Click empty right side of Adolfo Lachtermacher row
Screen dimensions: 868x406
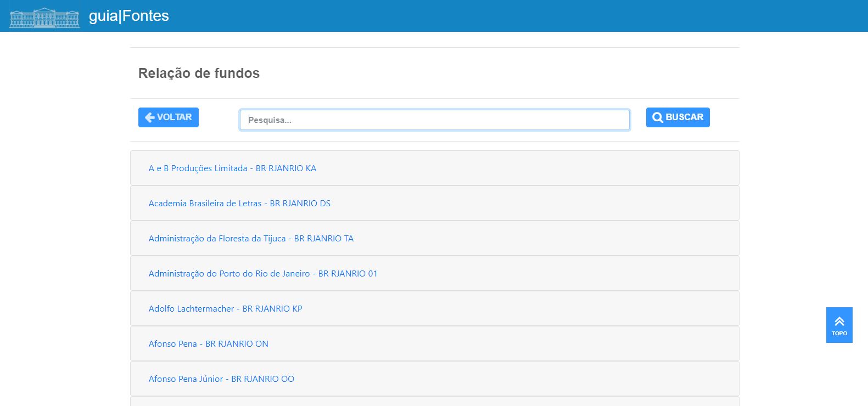(x=549, y=309)
